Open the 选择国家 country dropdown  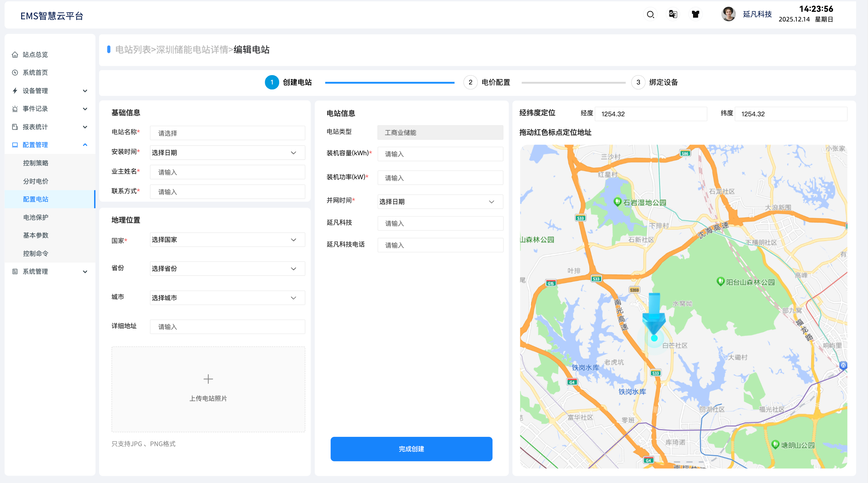[x=228, y=240]
